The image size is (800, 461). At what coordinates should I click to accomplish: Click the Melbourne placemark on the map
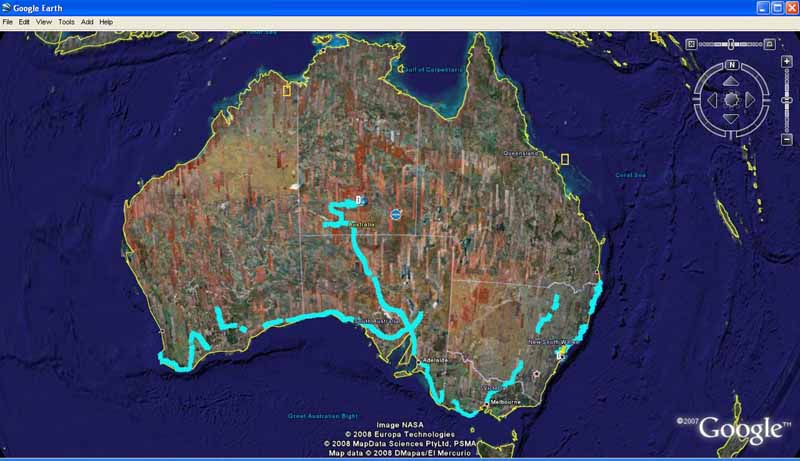point(487,401)
